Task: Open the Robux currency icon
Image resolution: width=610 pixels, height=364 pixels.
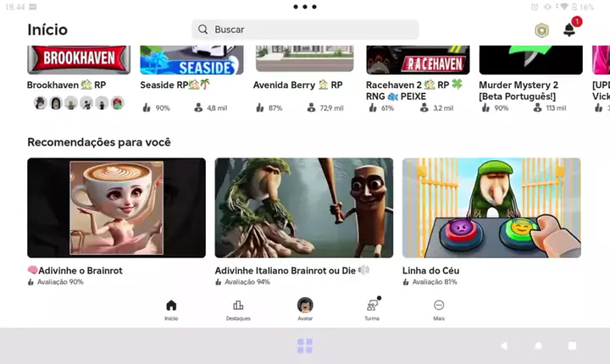Action: tap(541, 30)
